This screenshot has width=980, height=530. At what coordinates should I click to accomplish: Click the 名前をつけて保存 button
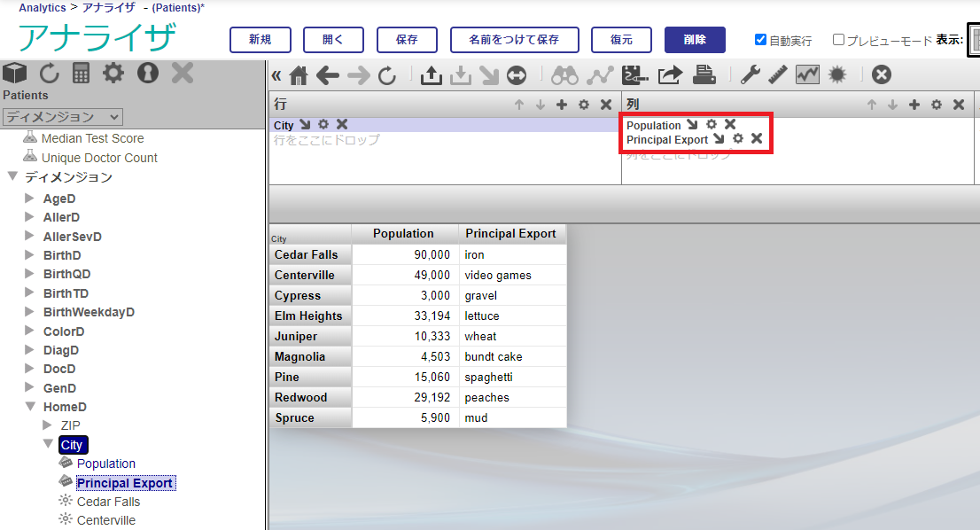click(514, 40)
